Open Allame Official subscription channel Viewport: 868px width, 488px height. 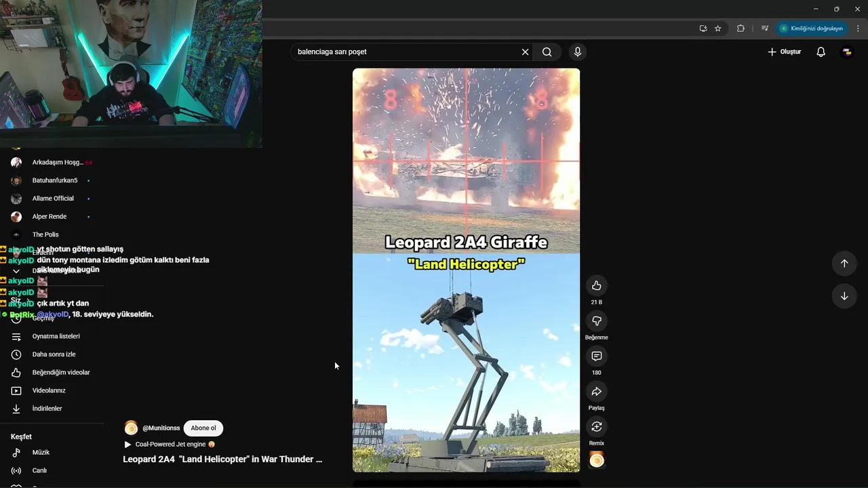(52, 199)
